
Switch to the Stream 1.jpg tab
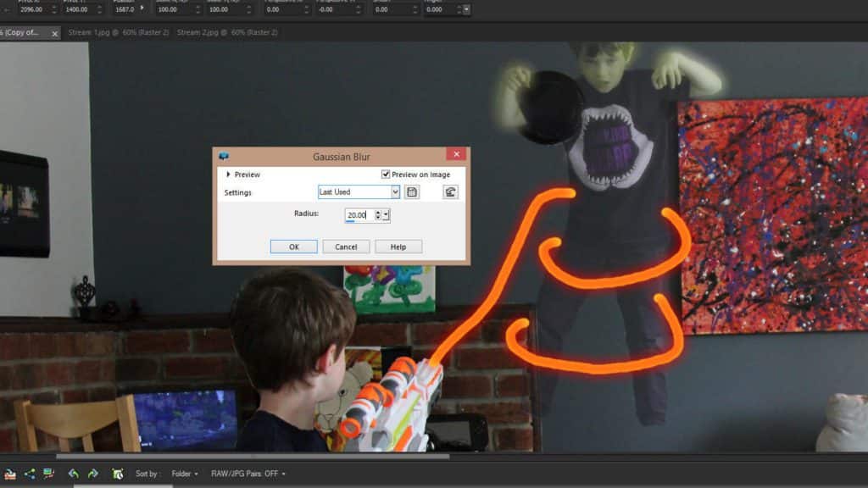pyautogui.click(x=119, y=31)
